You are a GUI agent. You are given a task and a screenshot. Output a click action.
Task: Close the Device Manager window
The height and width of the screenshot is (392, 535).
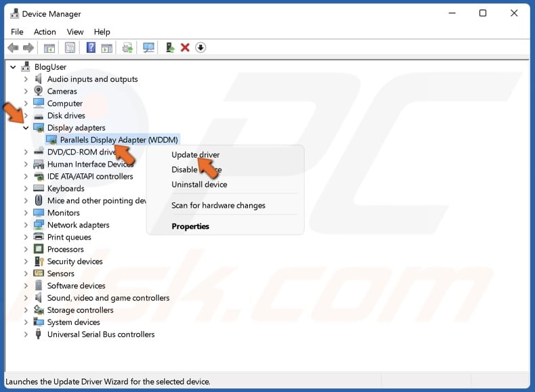click(x=514, y=14)
